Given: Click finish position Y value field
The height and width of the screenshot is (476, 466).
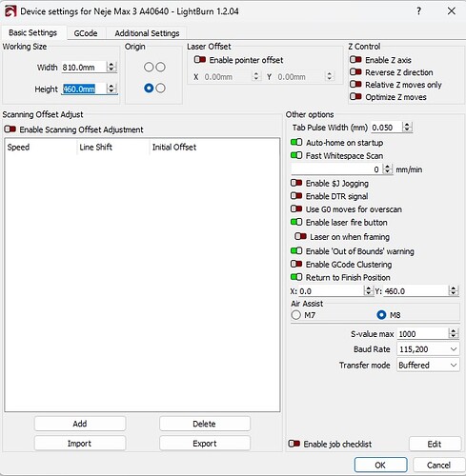Looking at the screenshot, I should [x=415, y=290].
